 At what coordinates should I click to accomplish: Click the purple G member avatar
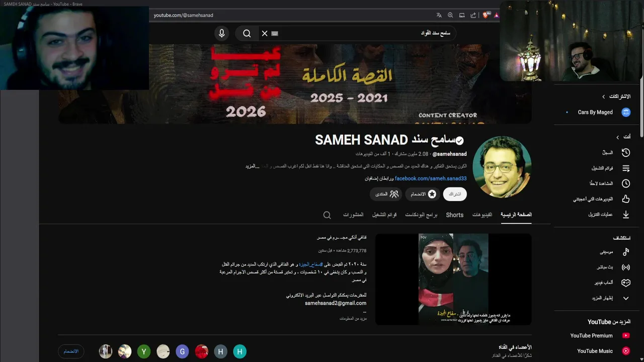pos(182,351)
